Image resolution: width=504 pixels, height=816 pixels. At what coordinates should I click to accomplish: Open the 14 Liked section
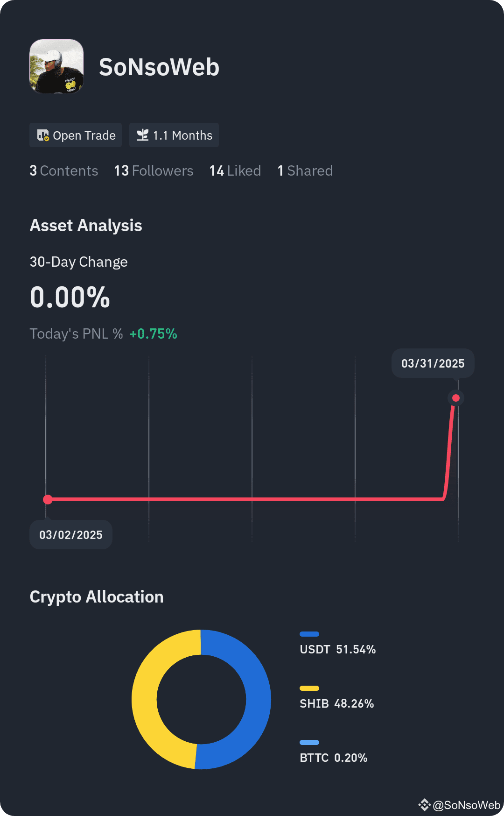coord(235,171)
